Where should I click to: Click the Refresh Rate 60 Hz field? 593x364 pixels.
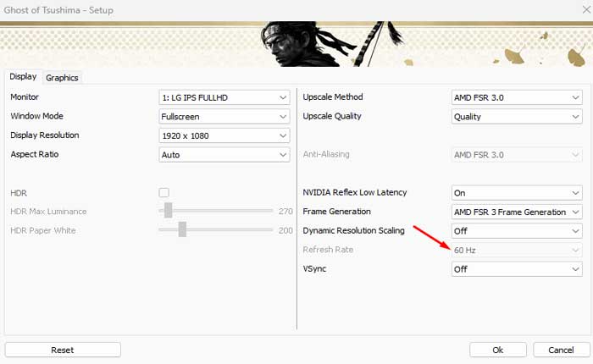[x=517, y=250]
